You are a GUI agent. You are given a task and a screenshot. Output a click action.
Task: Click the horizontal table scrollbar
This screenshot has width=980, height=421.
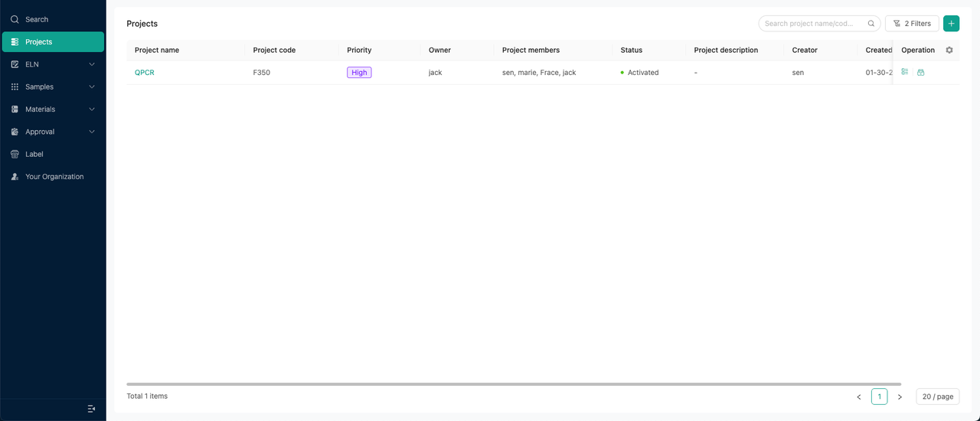tap(514, 384)
